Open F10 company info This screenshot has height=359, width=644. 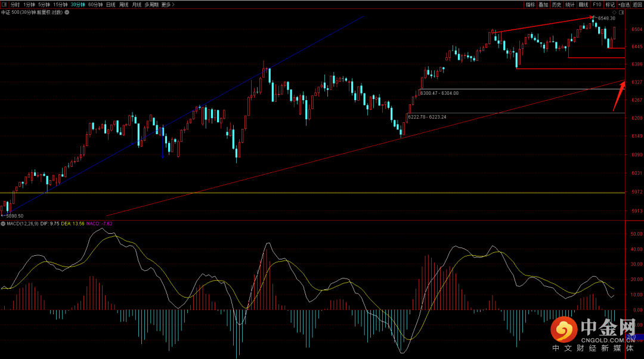tap(597, 5)
